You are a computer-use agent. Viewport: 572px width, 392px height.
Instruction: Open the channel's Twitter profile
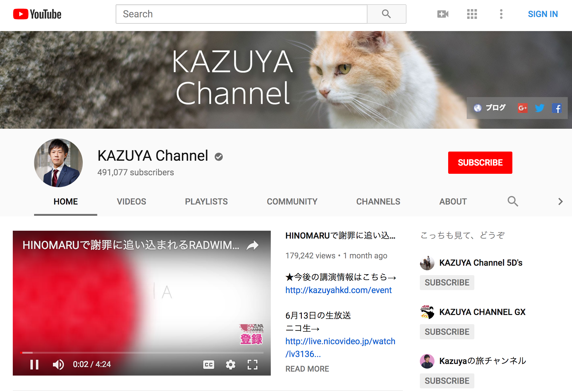[539, 108]
